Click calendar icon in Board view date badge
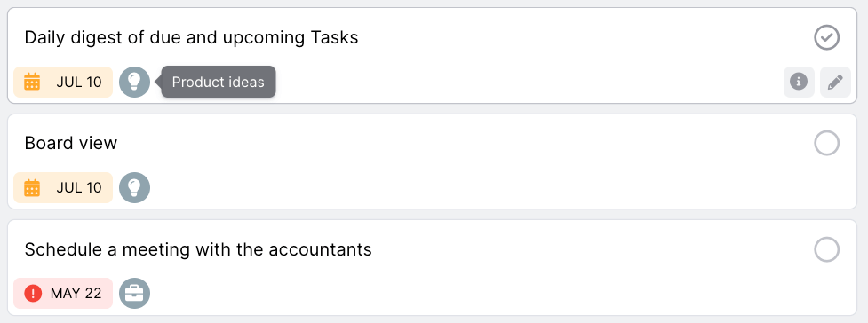 pos(32,187)
